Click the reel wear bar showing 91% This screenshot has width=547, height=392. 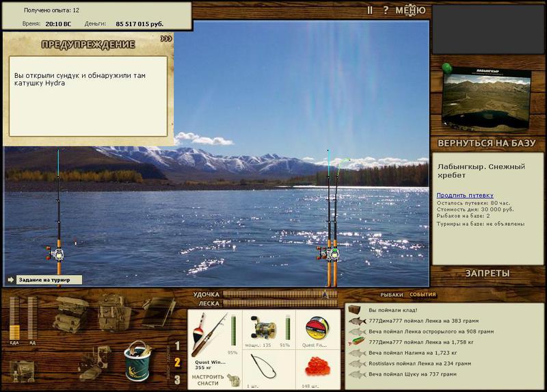288,328
